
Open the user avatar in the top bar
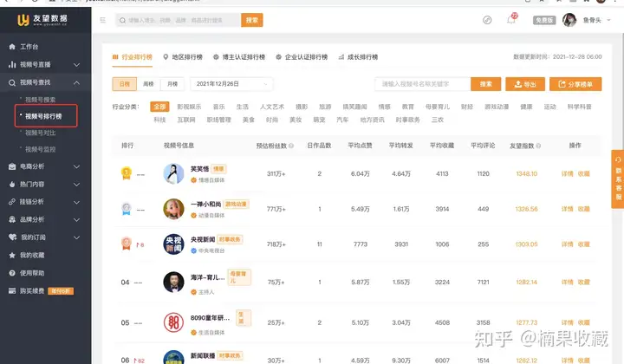(569, 20)
